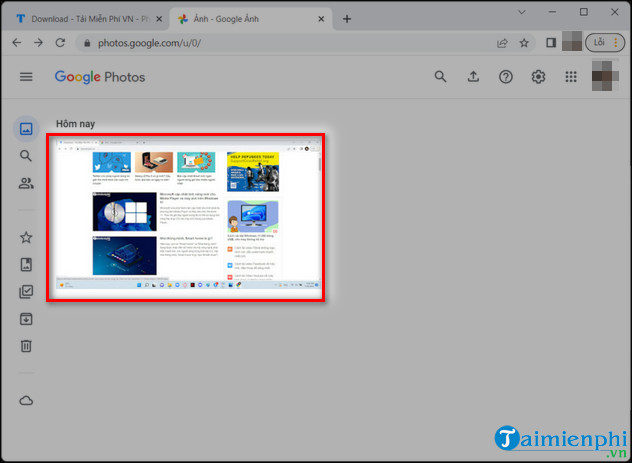Bookmark this page with star icon
Viewport: 632px width, 463px height.
524,43
